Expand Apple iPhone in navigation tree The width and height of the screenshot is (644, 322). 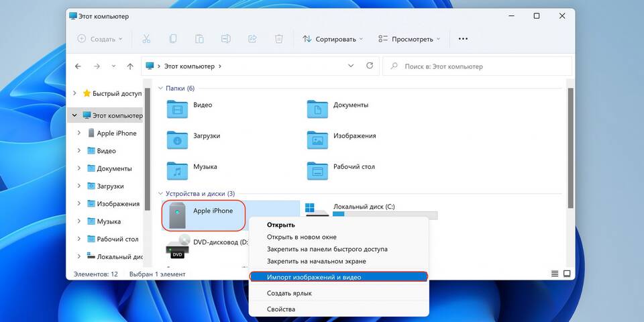pyautogui.click(x=79, y=133)
